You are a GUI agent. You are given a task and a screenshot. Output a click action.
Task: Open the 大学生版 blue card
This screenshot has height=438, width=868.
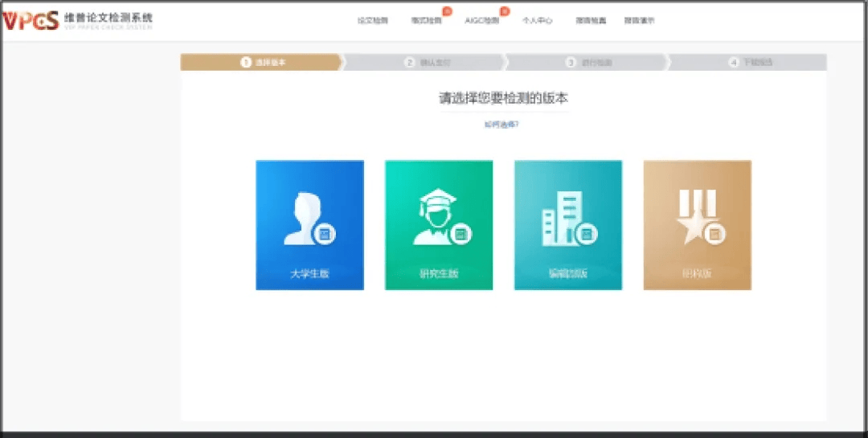[309, 225]
